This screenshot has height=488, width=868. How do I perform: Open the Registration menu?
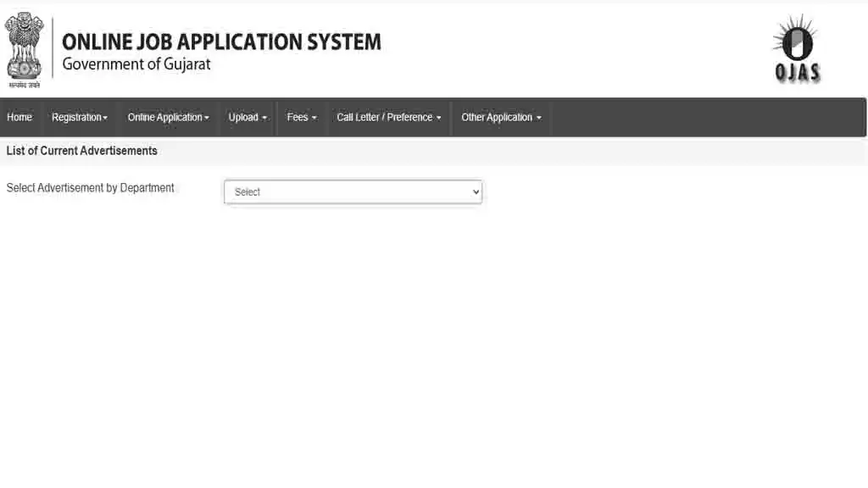click(79, 118)
